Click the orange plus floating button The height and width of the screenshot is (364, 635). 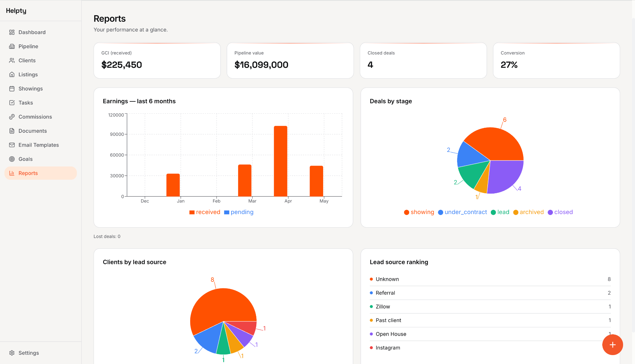613,345
